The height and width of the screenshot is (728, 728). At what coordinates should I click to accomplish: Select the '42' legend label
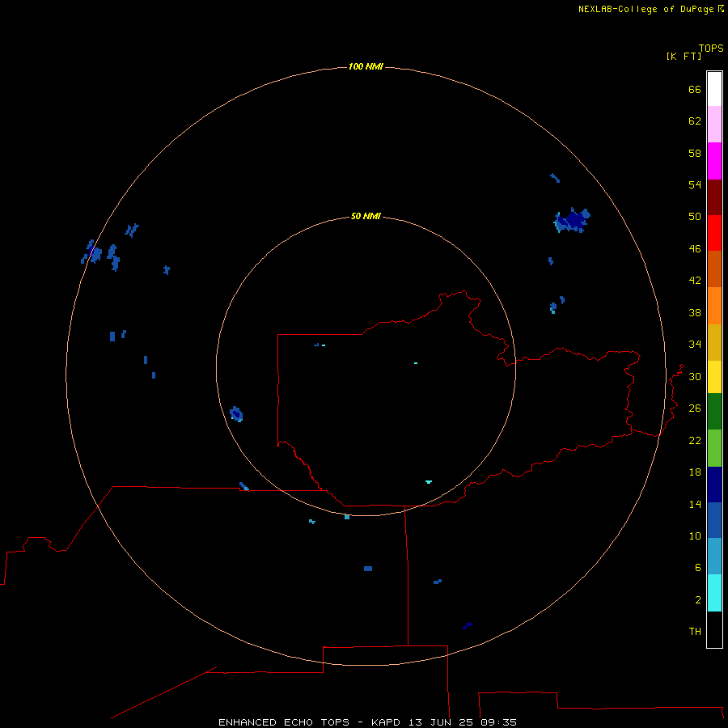click(x=695, y=281)
